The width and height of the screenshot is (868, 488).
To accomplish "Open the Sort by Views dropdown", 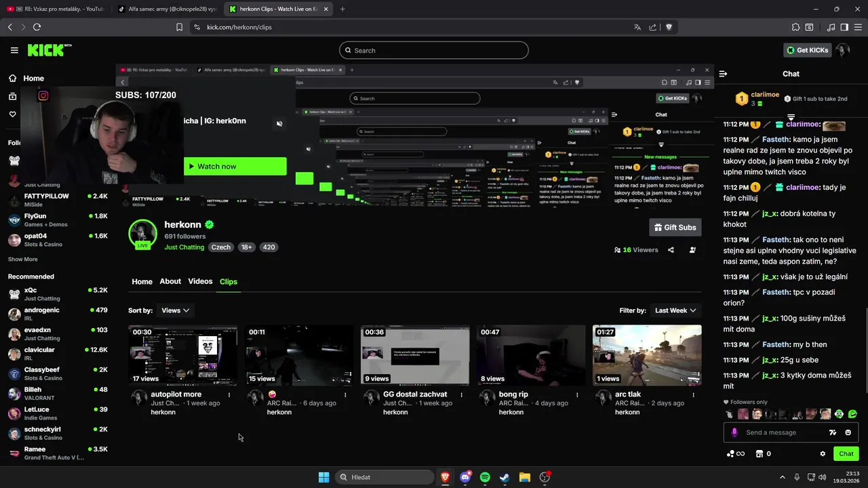I will coord(175,310).
